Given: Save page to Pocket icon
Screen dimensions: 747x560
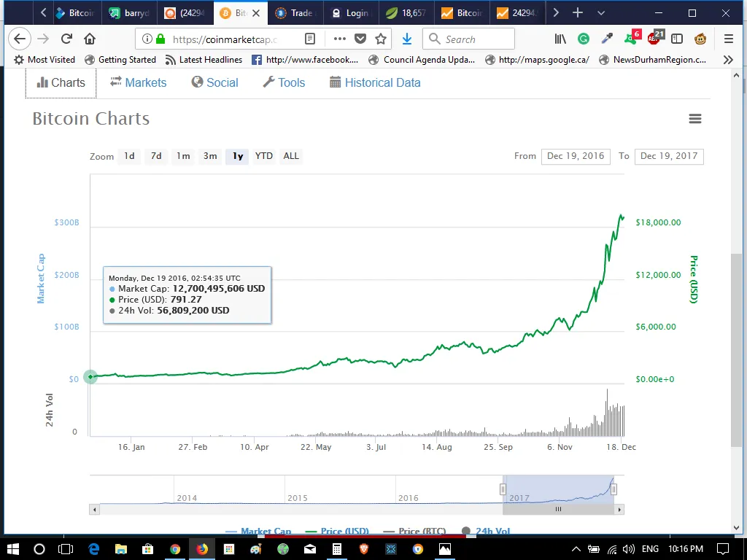Looking at the screenshot, I should (360, 39).
